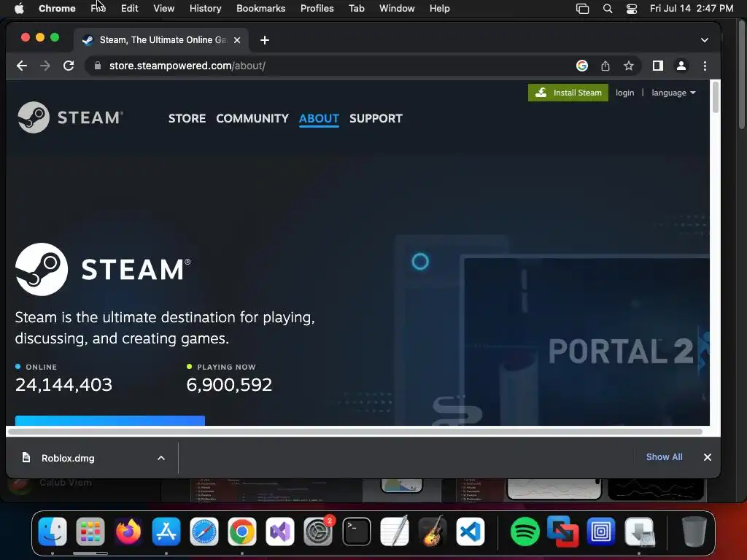This screenshot has width=747, height=560.
Task: Open System Preferences from the Dock
Action: (318, 532)
